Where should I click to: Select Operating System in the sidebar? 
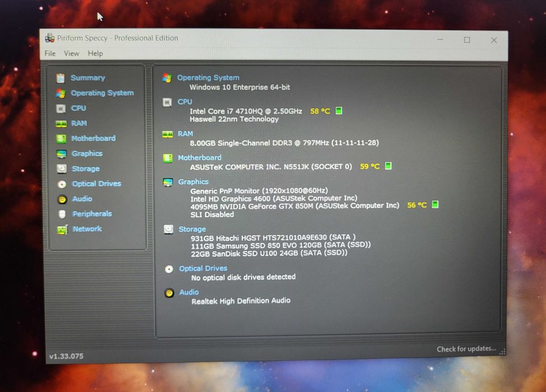(x=102, y=93)
